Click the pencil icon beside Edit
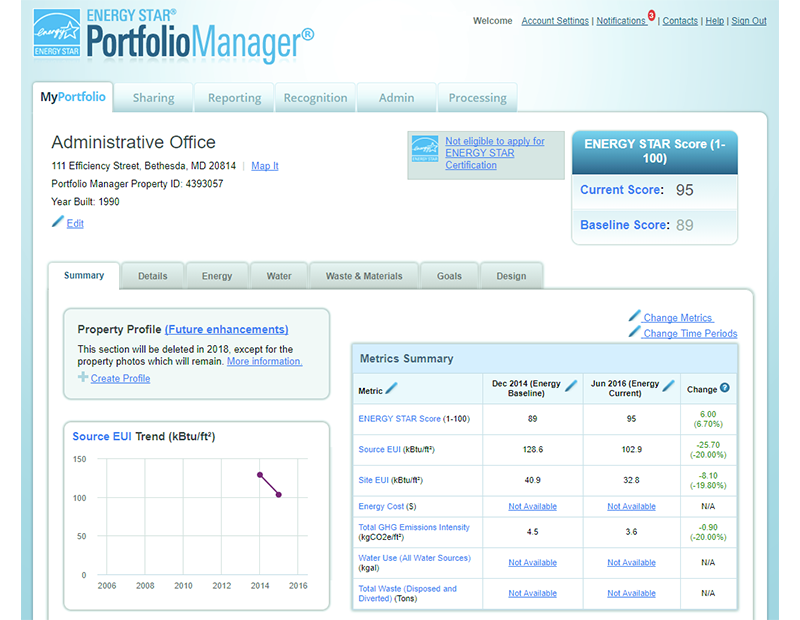 pyautogui.click(x=58, y=221)
